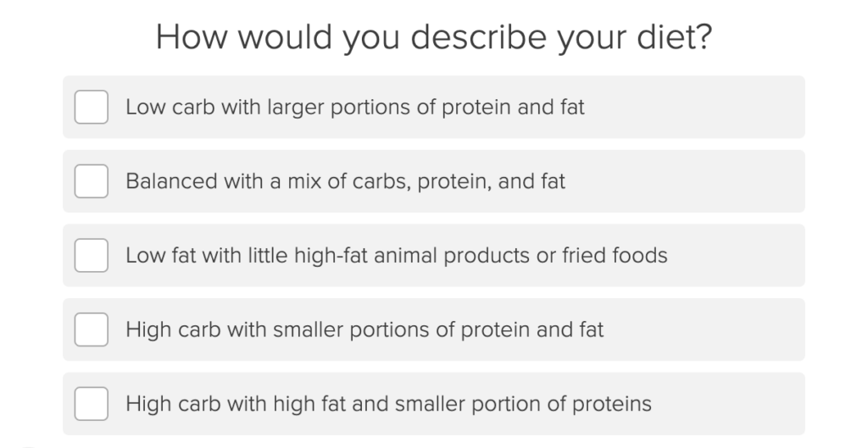Pick the high carb high fat card

pyautogui.click(x=434, y=404)
